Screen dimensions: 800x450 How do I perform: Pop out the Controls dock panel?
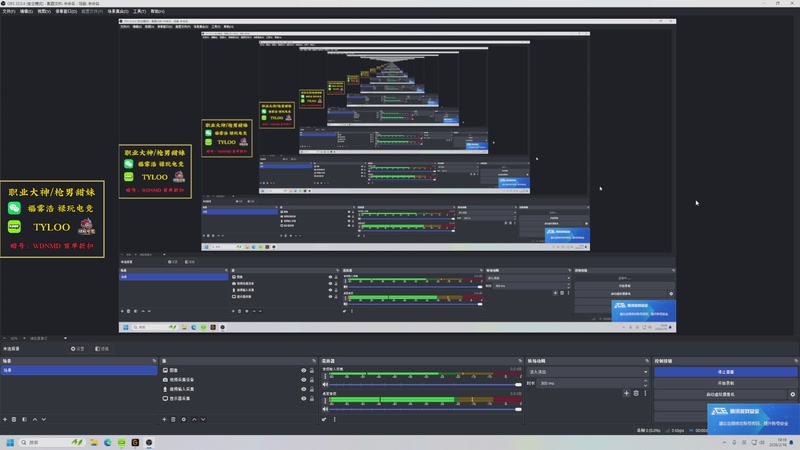[796, 361]
